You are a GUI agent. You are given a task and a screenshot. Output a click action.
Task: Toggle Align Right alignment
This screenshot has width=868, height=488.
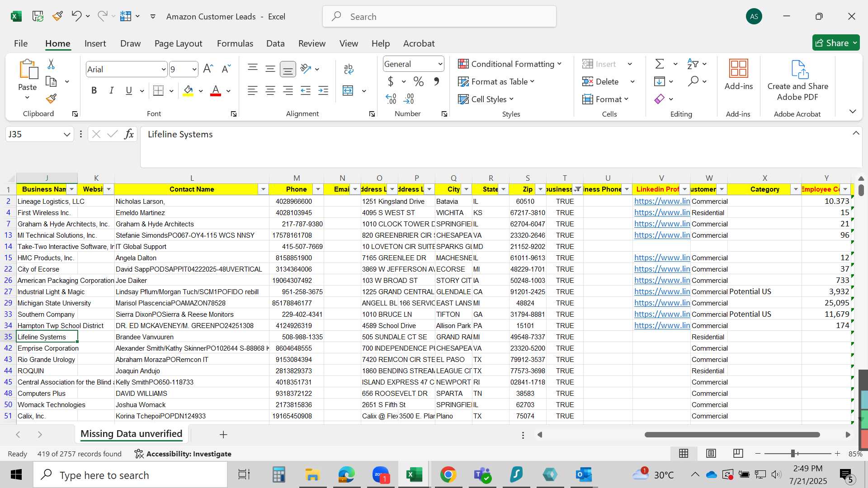(x=288, y=90)
